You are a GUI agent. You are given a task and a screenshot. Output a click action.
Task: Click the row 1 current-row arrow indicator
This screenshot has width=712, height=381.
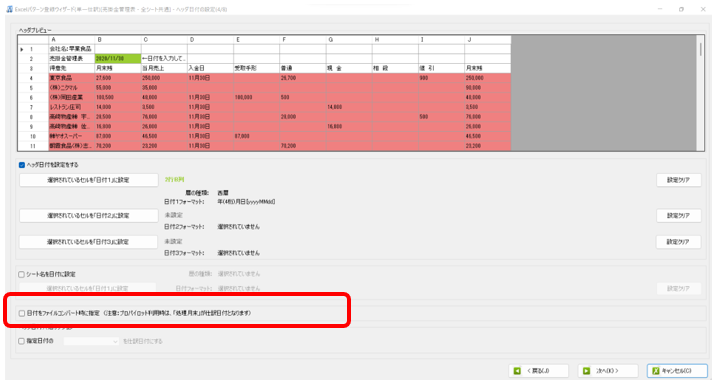22,49
